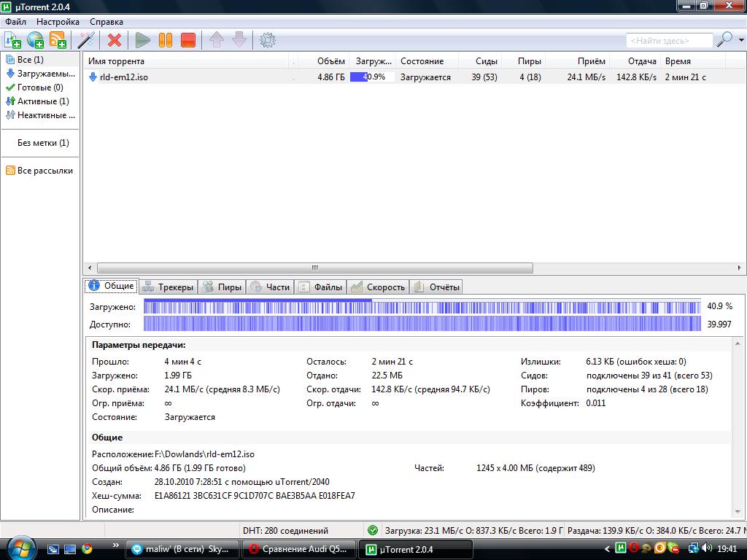
Task: Click the 'Доступно' availability bar
Action: 422,324
